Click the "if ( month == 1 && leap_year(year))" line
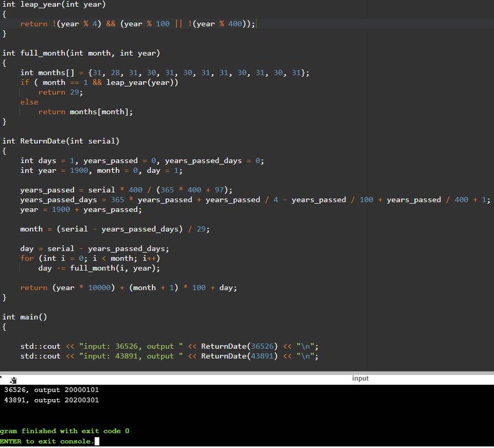 (99, 82)
